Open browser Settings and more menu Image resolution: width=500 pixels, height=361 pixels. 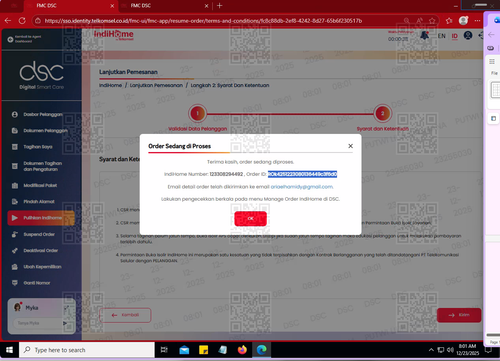coord(477,21)
